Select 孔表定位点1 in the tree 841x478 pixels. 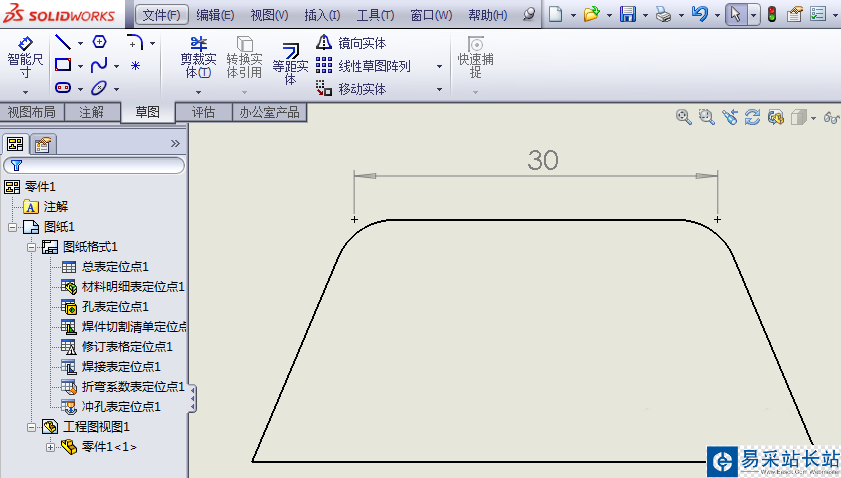(x=105, y=307)
